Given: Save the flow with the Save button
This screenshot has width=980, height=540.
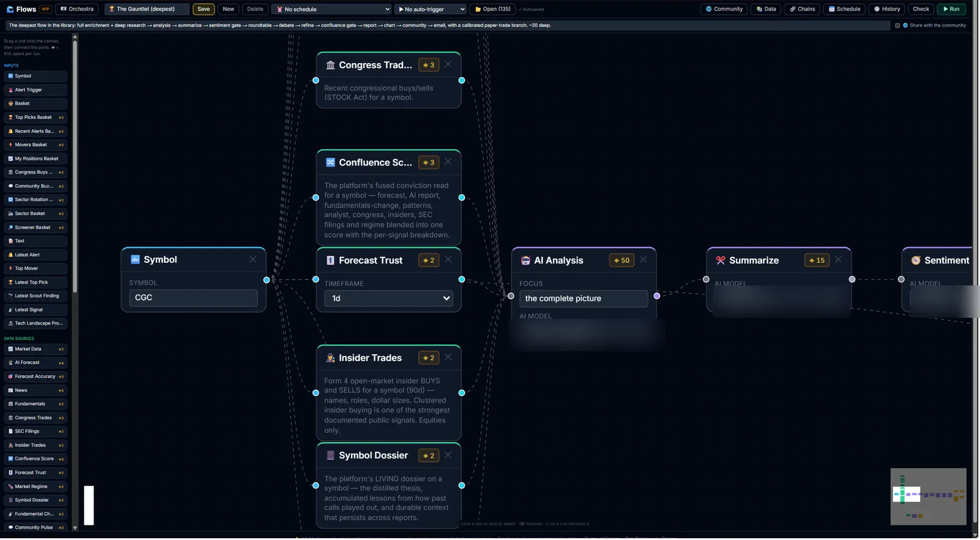Looking at the screenshot, I should point(204,9).
